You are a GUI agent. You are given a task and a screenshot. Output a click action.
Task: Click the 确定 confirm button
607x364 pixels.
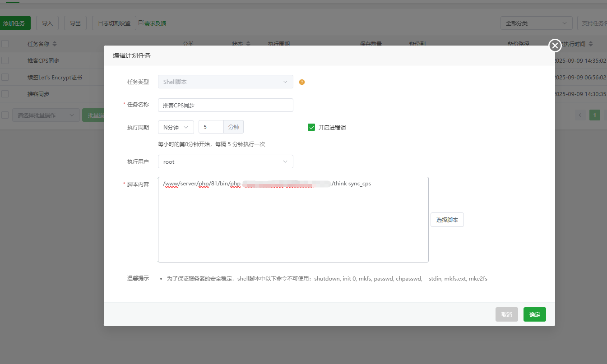534,314
